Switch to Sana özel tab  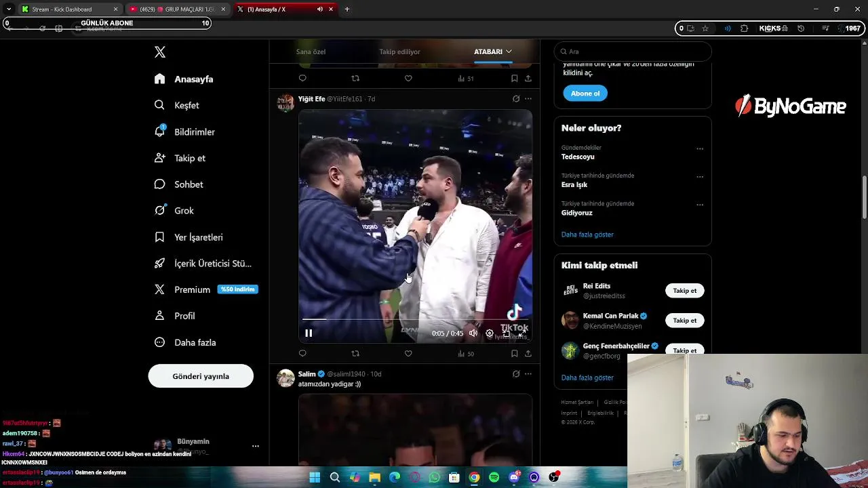pos(311,52)
